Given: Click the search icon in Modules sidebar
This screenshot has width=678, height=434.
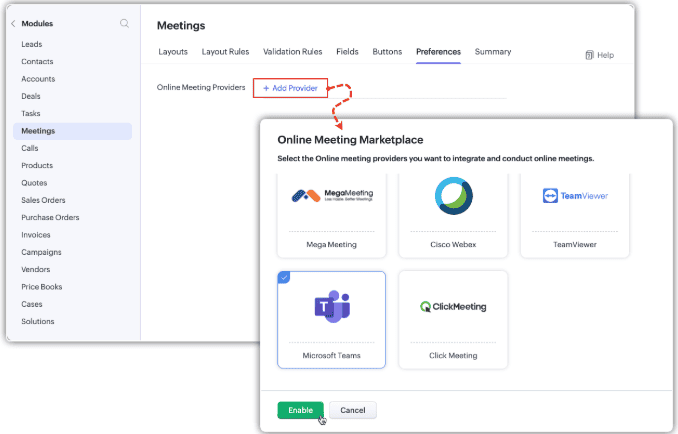Looking at the screenshot, I should (x=124, y=23).
